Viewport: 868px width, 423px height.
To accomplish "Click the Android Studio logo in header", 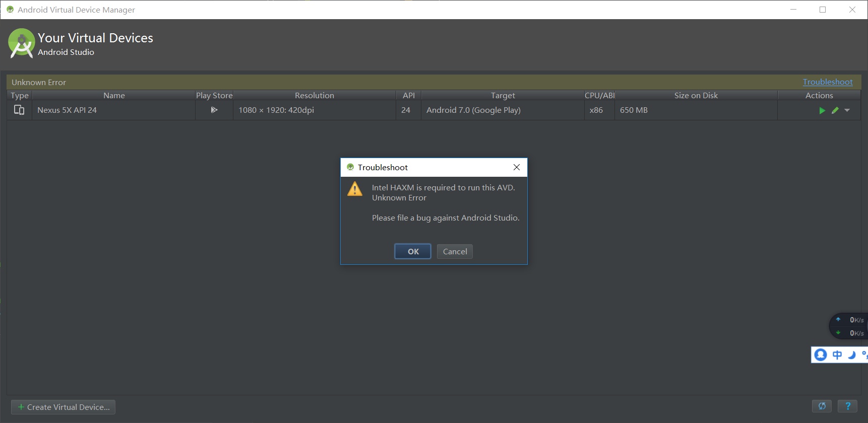I will 22,43.
